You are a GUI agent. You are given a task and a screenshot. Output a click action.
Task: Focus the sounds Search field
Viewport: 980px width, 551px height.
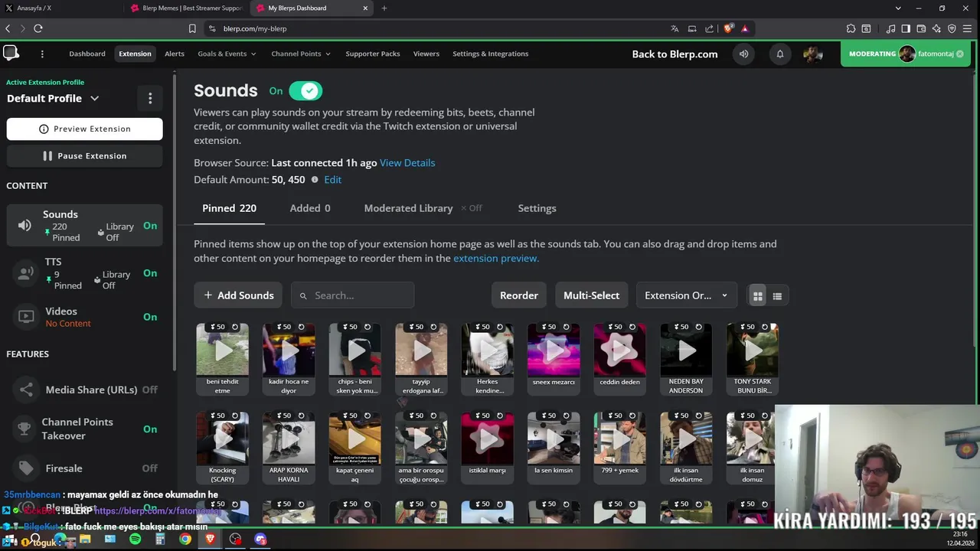click(x=352, y=295)
